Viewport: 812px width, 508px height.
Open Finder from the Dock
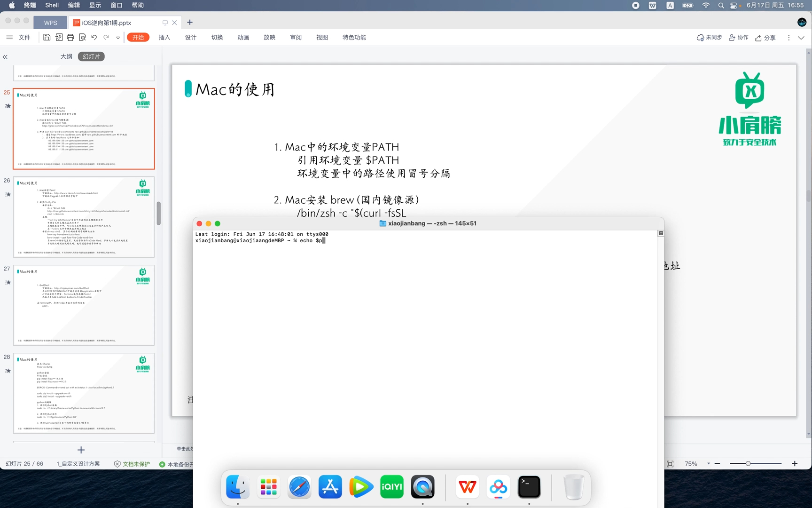click(x=238, y=487)
